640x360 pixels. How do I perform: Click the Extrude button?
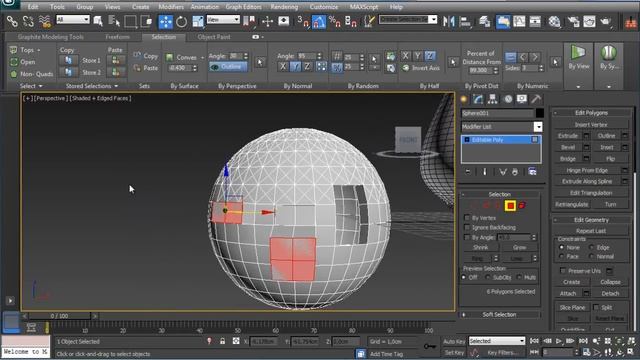[x=568, y=136]
